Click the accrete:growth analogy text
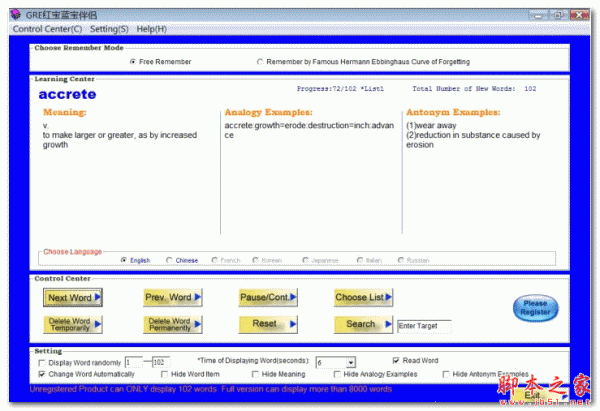Image resolution: width=600 pixels, height=411 pixels. coord(309,130)
